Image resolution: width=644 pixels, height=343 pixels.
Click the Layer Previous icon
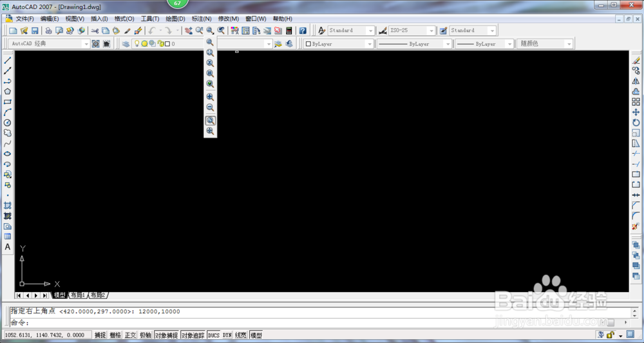coord(289,44)
